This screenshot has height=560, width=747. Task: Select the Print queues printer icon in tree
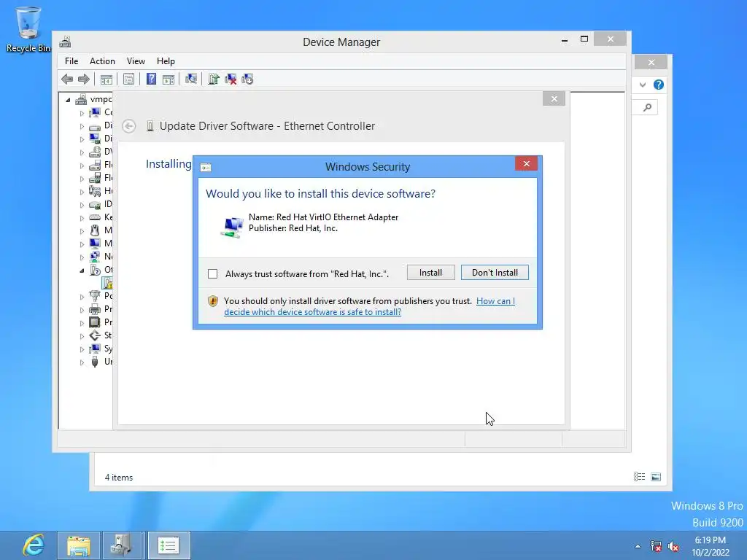coord(95,309)
